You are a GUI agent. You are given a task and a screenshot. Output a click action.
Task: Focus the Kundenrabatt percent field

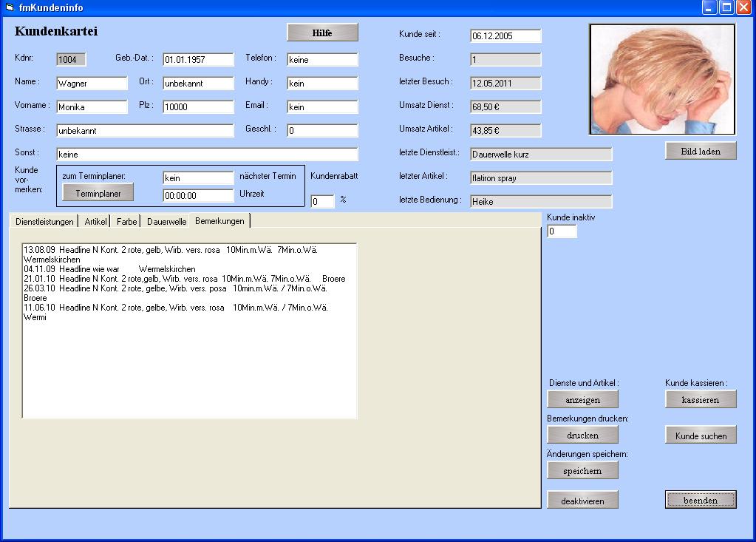322,202
